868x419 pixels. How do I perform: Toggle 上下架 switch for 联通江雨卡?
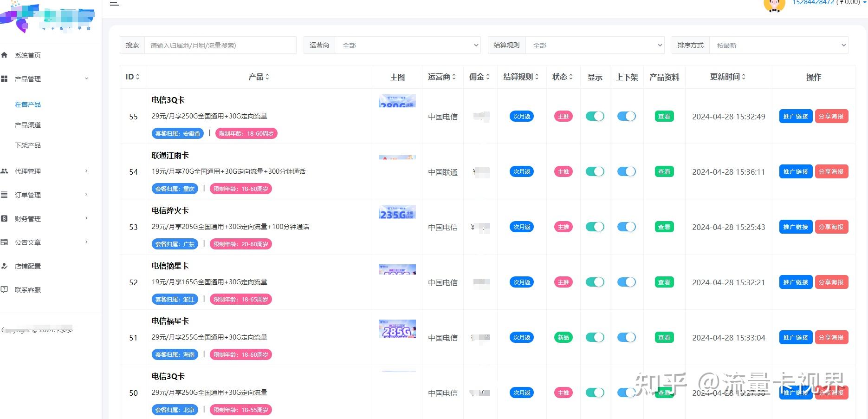pyautogui.click(x=627, y=171)
